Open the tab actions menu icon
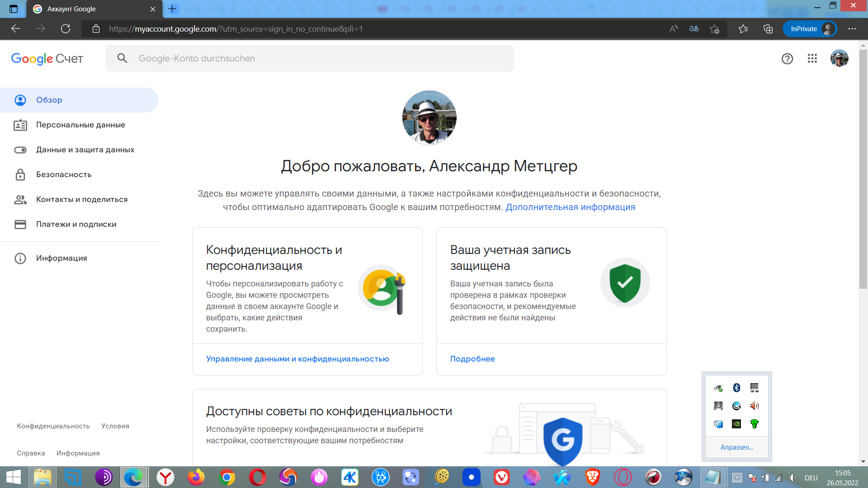 (x=14, y=9)
